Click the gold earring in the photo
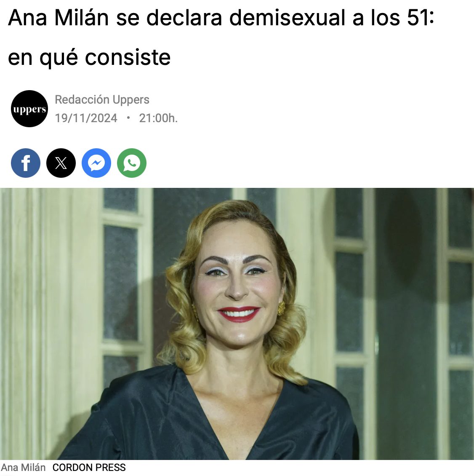This screenshot has height=476, width=474. click(281, 308)
